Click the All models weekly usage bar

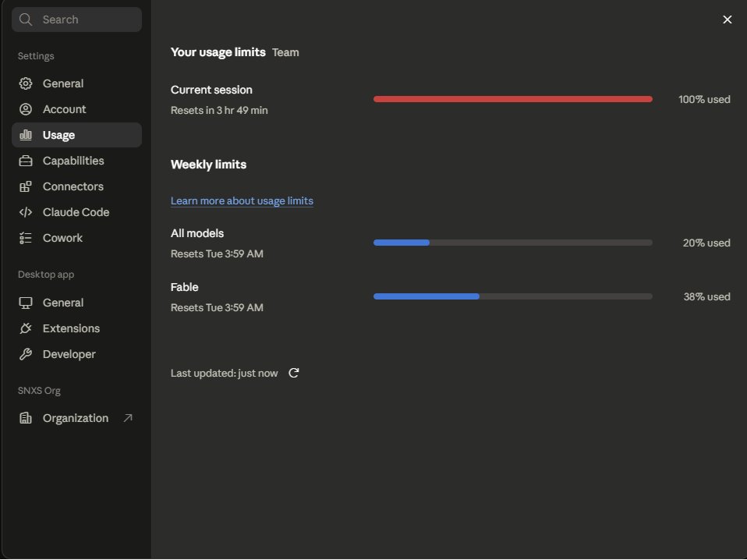tap(513, 243)
